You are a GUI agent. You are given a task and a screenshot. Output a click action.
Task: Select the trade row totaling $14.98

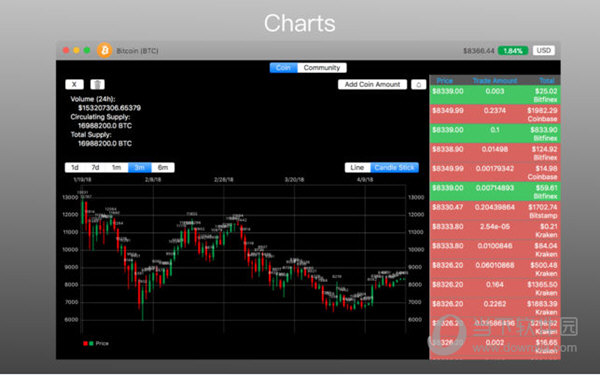(495, 172)
